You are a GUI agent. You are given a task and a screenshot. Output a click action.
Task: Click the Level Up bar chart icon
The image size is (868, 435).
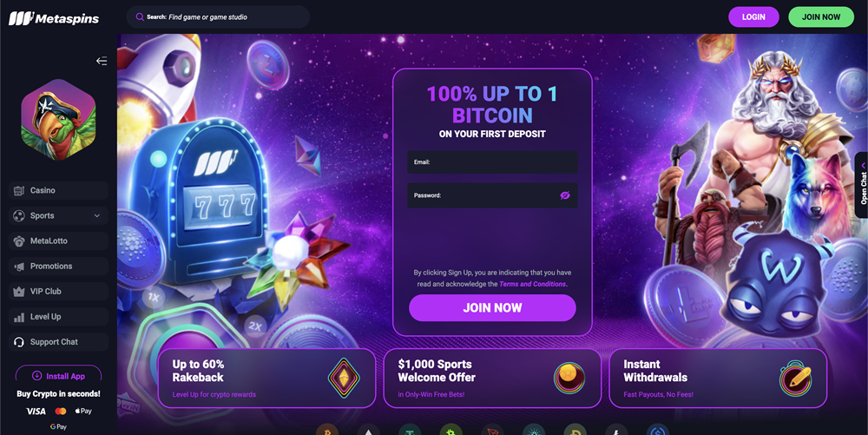tap(19, 317)
